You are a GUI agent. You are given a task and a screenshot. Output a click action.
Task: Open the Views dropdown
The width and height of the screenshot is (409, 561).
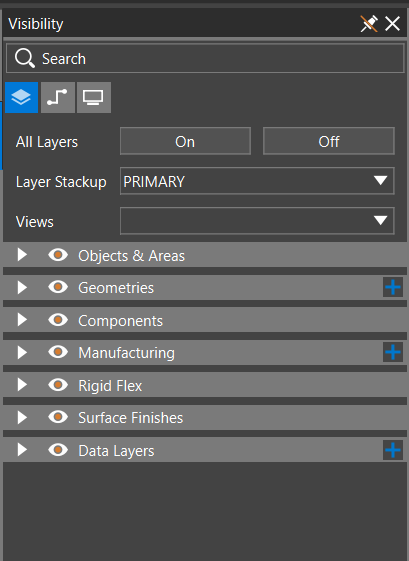pos(257,221)
